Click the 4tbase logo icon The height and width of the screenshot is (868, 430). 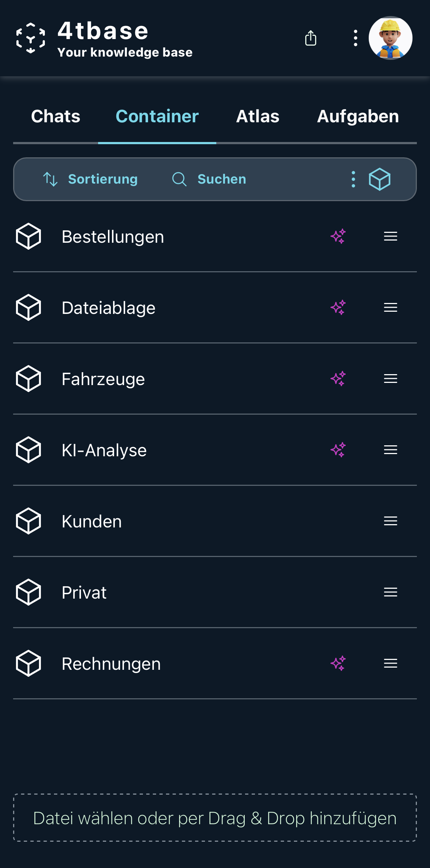coord(31,38)
